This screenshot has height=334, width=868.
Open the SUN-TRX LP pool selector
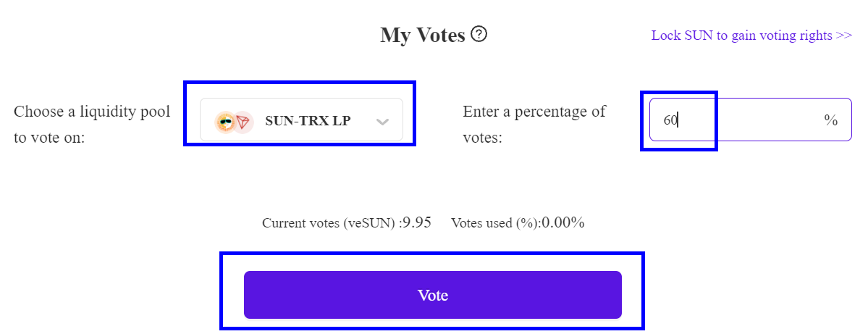pos(301,120)
